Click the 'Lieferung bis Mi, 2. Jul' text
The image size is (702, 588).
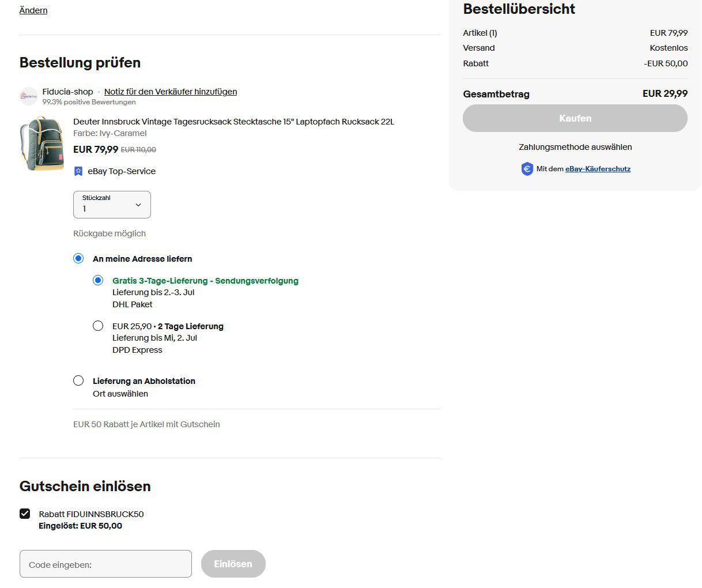154,338
